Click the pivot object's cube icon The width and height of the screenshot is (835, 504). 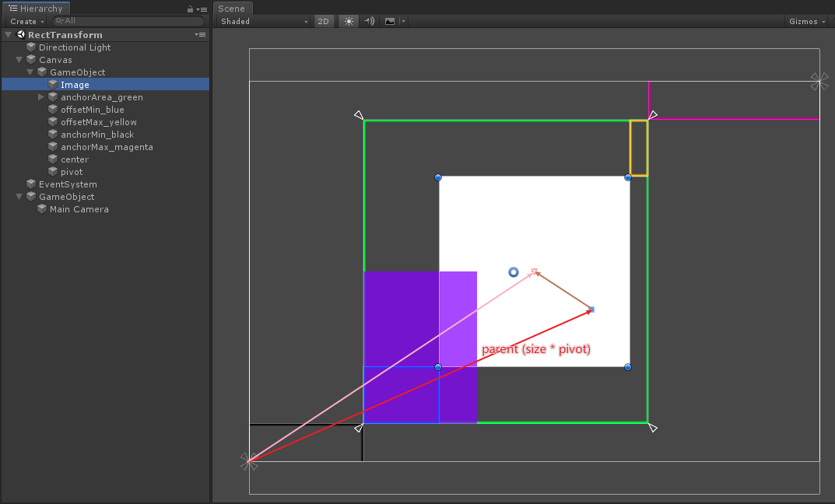click(x=53, y=171)
